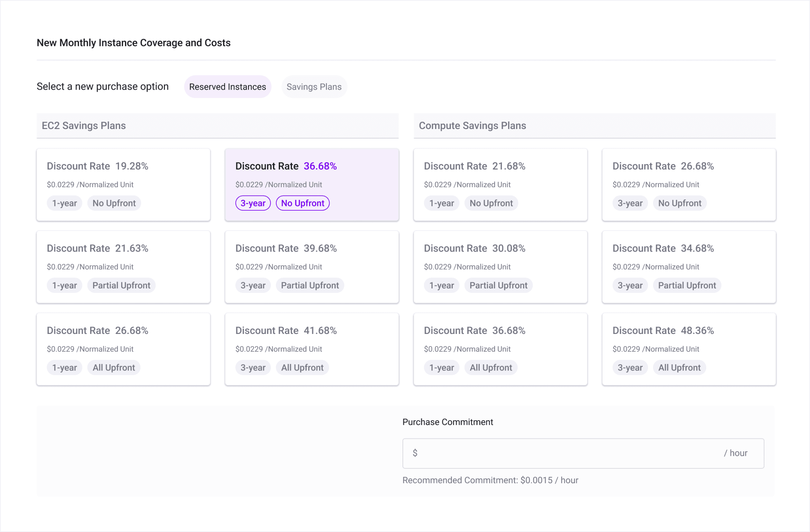This screenshot has height=532, width=810.
Task: Click the Purchase Commitment label
Action: (x=448, y=422)
